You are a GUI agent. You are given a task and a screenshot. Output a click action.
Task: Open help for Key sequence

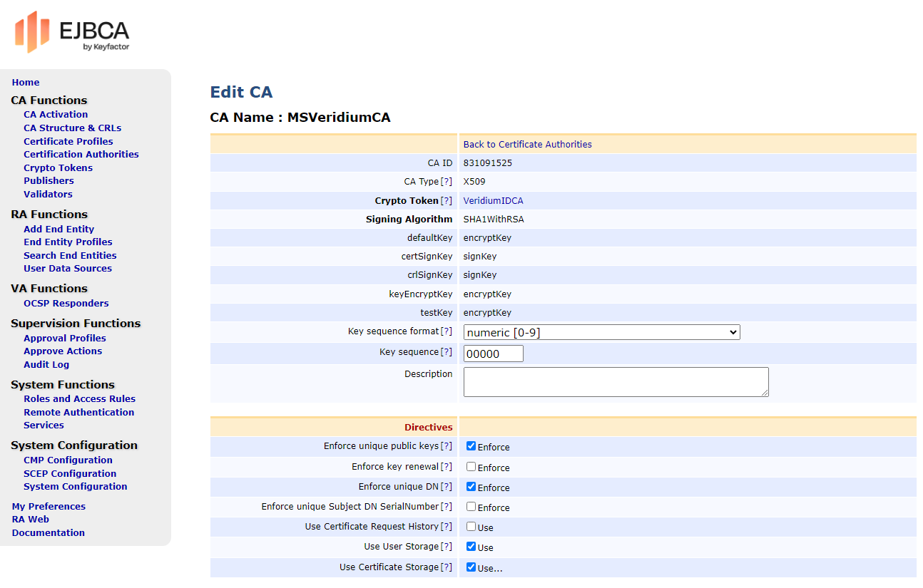pyautogui.click(x=448, y=351)
